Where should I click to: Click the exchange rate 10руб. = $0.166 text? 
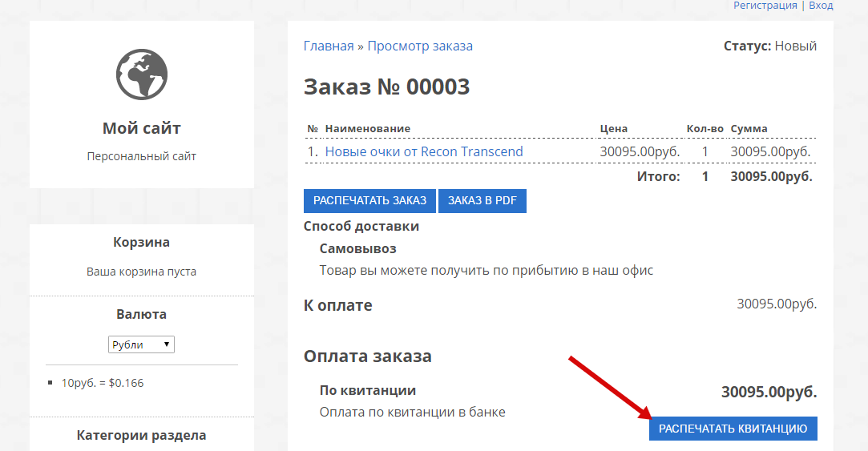[103, 383]
